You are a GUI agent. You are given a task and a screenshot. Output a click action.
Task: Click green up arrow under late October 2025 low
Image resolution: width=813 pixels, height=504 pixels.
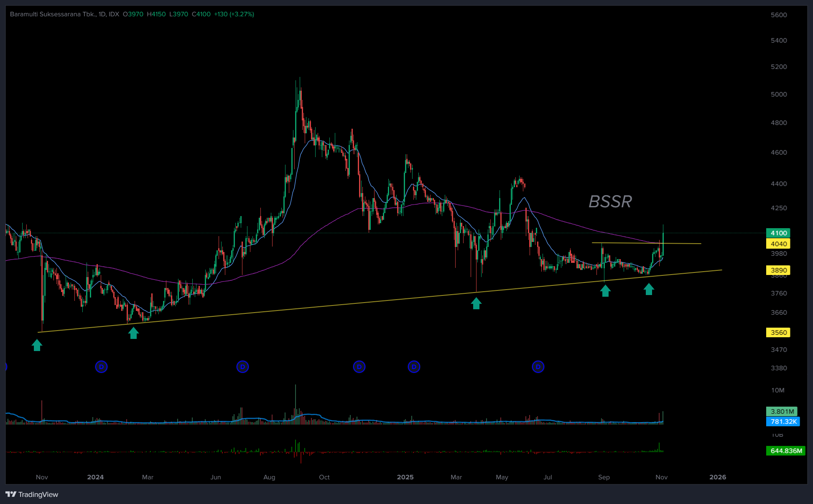click(x=649, y=289)
